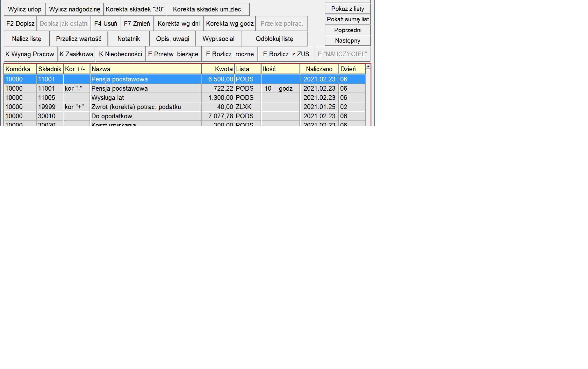Screen dimensions: 588x369
Task: Click the Przelicz wartość button
Action: pos(79,39)
